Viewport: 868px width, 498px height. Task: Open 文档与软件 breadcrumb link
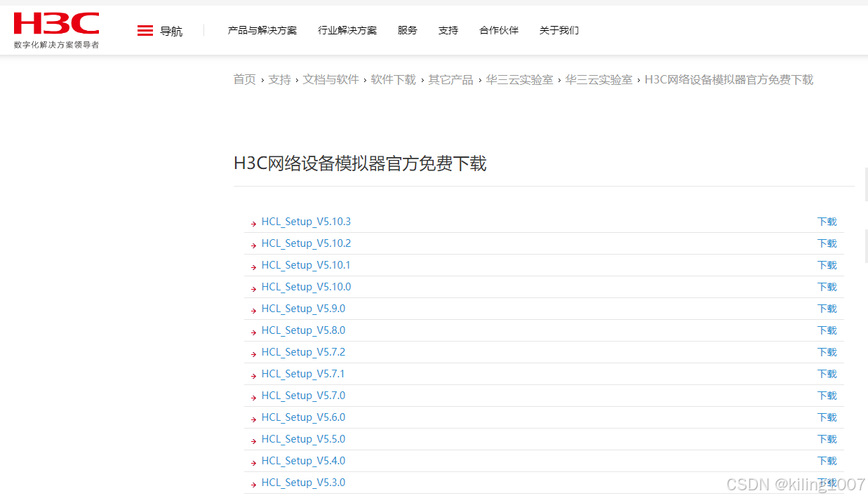(x=331, y=80)
